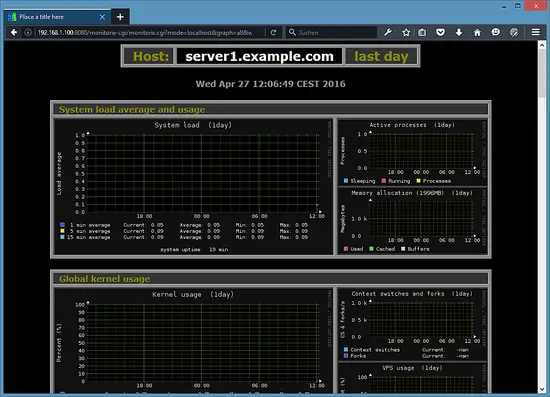Open site information icon in address bar
Image resolution: width=550 pixels, height=397 pixels.
click(x=28, y=33)
